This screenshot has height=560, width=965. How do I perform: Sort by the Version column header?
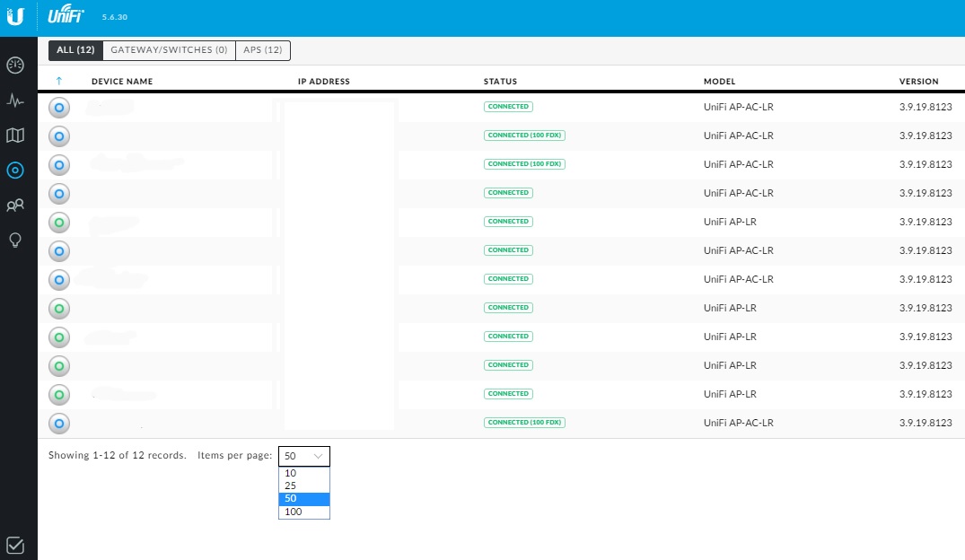pos(918,82)
